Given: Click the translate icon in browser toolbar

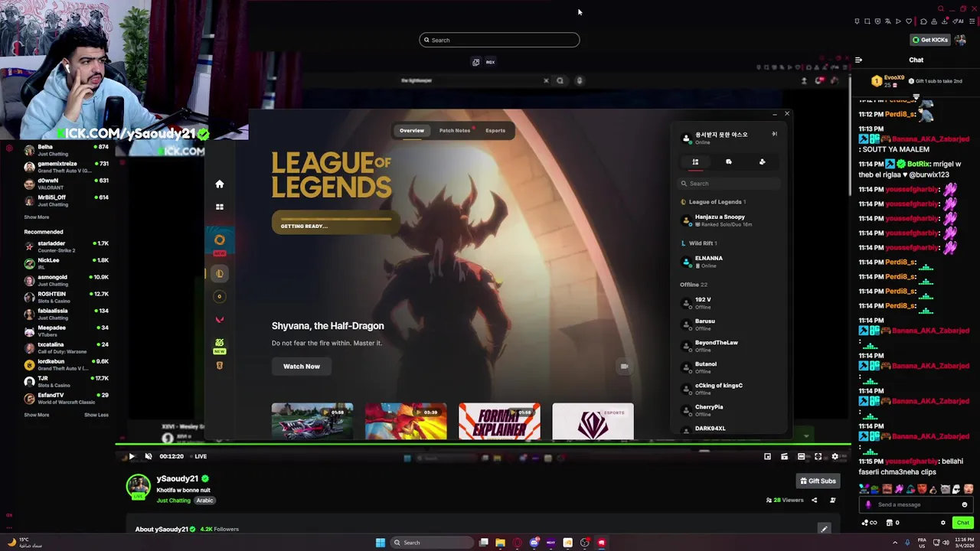Looking at the screenshot, I should click(888, 21).
